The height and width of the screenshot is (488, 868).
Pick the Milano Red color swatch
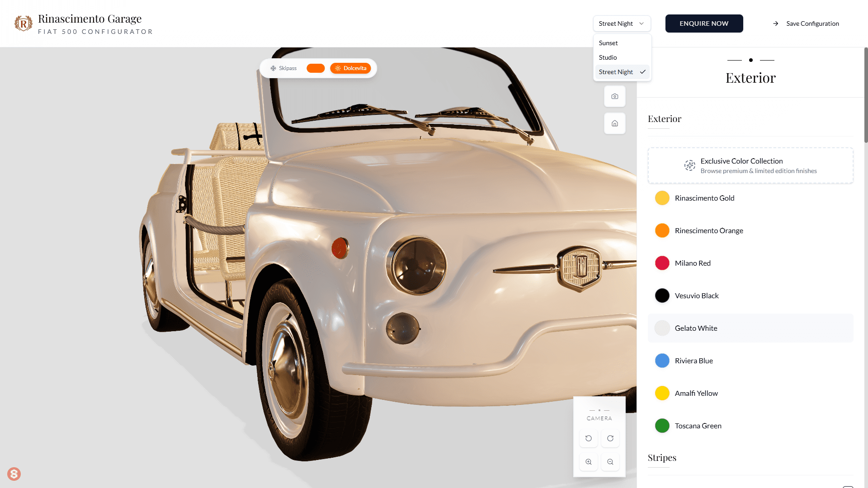pos(662,263)
